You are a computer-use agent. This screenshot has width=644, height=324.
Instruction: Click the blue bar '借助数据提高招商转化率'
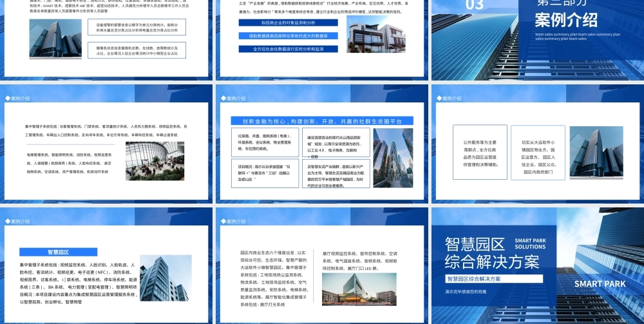289,35
